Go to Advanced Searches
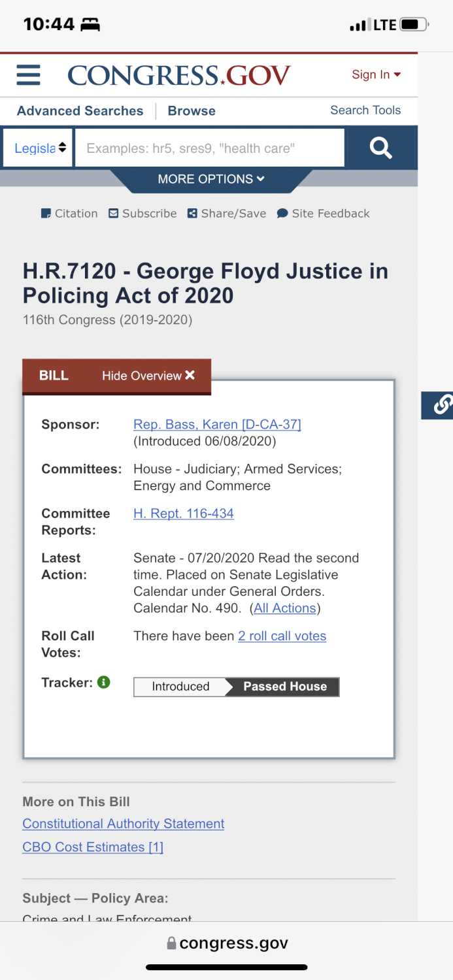Screen dimensions: 453x980 click(80, 111)
